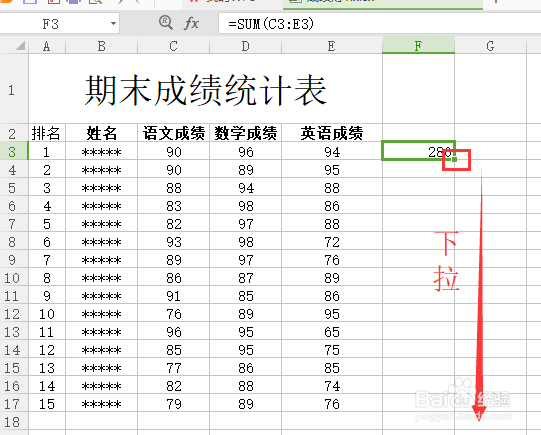Click cell C8 with value 93
Screen dimensions: 541x435
(174, 242)
